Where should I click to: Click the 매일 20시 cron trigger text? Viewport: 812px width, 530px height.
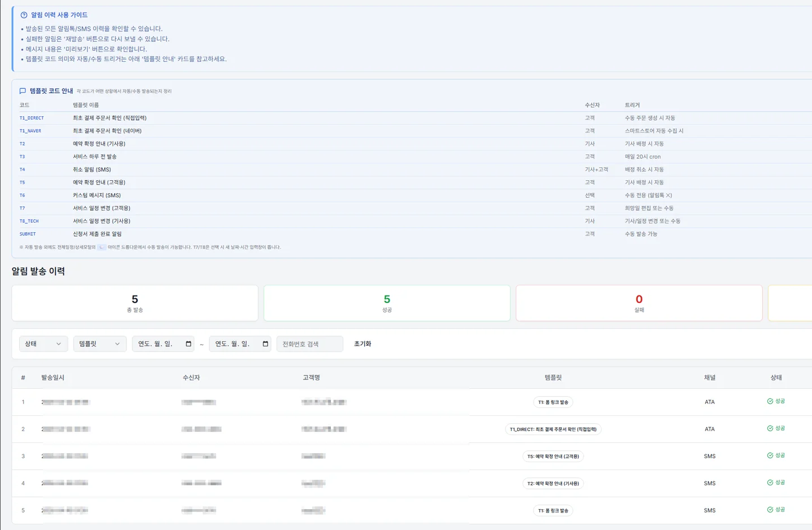click(642, 157)
